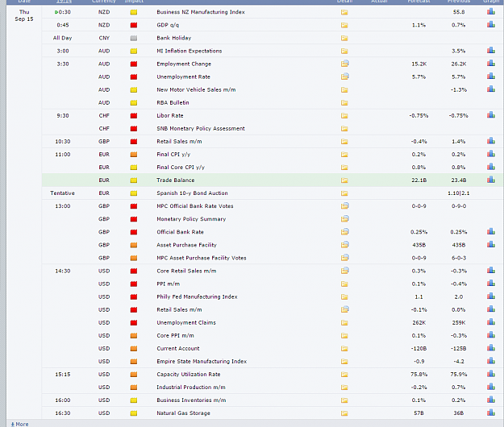Click yellow impact icon for RBA Bulletin
The image size is (504, 427).
click(134, 103)
